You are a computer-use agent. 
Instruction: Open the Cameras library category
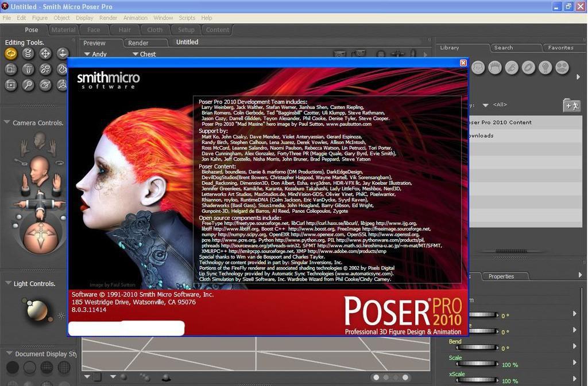coord(562,68)
